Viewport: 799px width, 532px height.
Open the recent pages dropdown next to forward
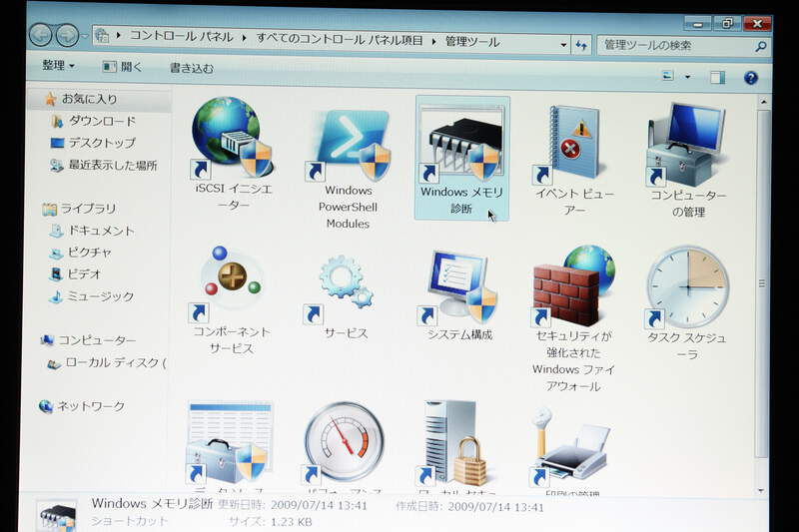click(x=85, y=36)
